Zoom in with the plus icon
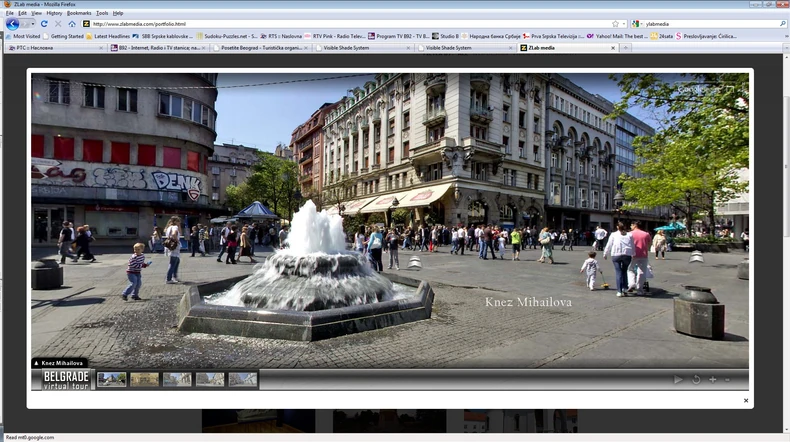Screen dimensions: 790x442 pos(713,379)
